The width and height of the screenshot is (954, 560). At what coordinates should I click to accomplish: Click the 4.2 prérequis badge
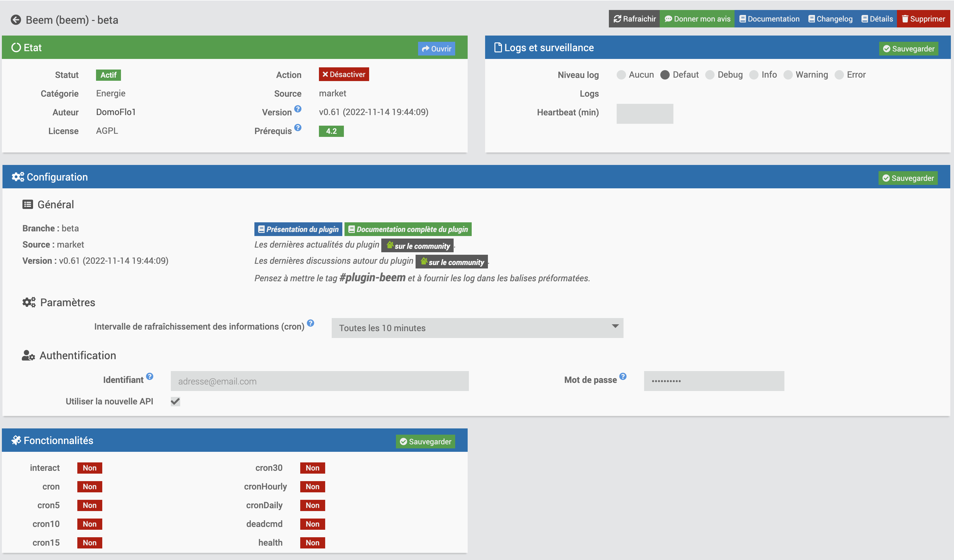coord(331,131)
